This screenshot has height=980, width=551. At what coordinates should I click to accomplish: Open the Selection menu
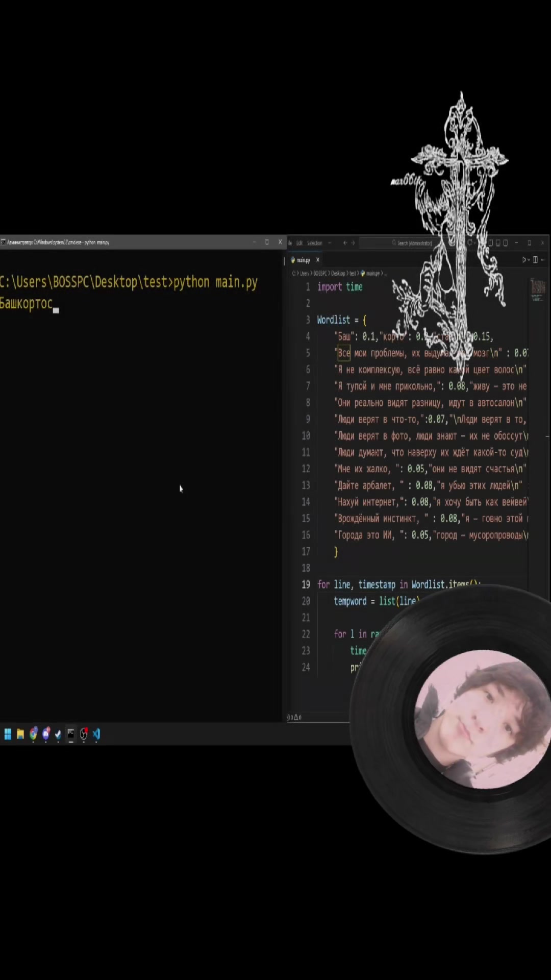tap(315, 243)
